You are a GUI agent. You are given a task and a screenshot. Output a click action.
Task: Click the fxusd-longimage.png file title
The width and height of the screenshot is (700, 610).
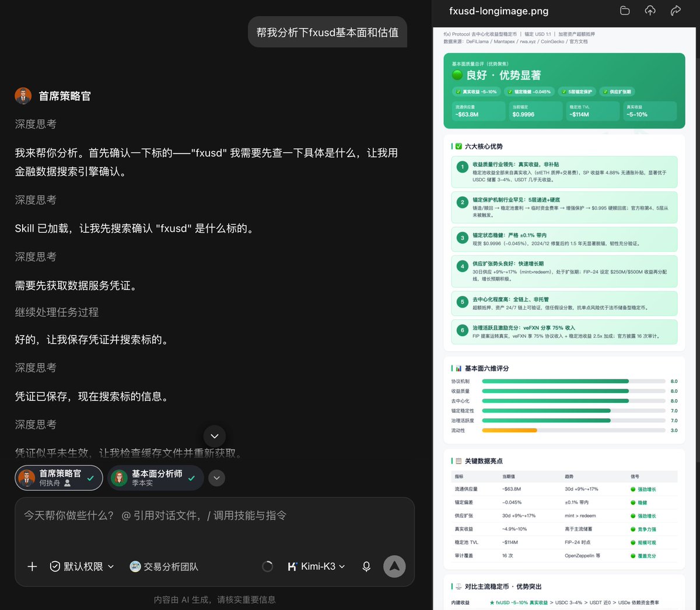(x=499, y=11)
